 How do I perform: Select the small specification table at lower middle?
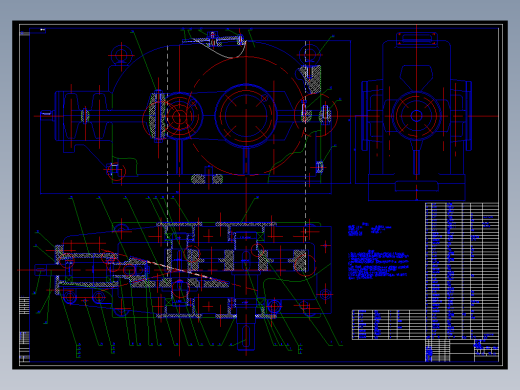coord(389,325)
